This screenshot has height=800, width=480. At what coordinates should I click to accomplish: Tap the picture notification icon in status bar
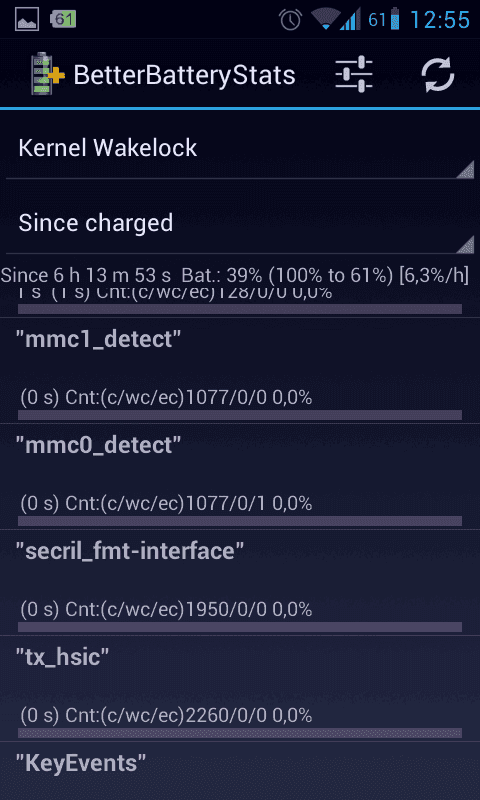pos(27,19)
